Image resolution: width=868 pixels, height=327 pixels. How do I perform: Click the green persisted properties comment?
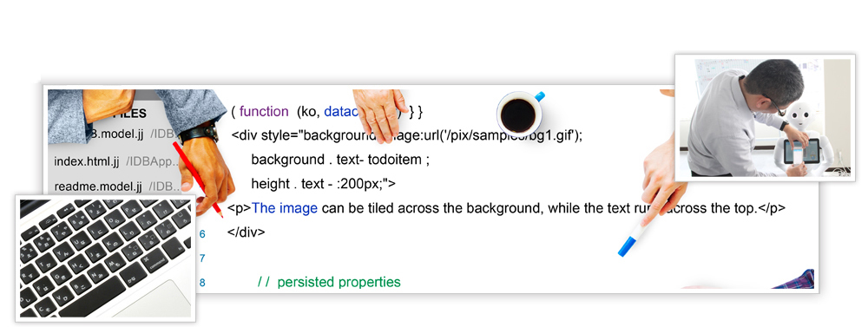(329, 282)
